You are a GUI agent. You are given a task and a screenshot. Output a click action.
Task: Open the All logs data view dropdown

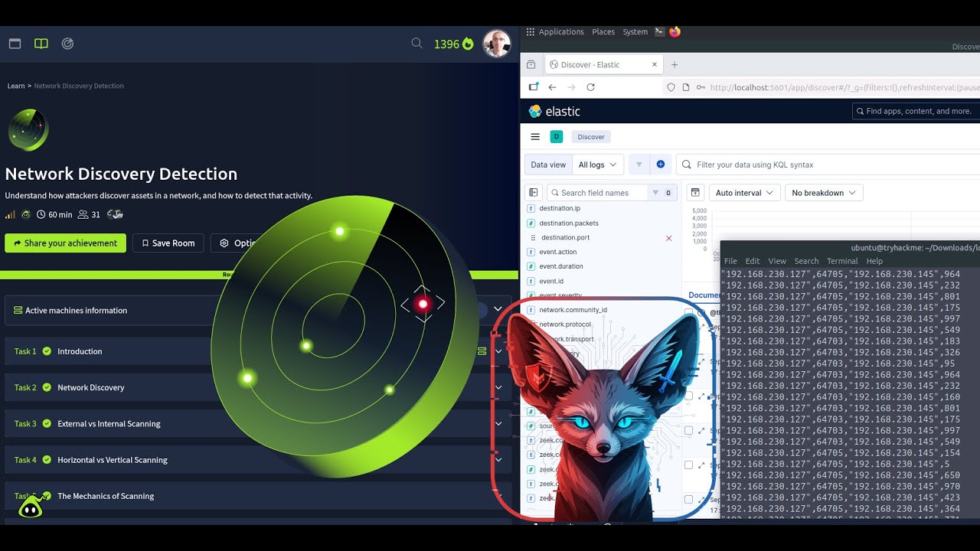pos(597,165)
